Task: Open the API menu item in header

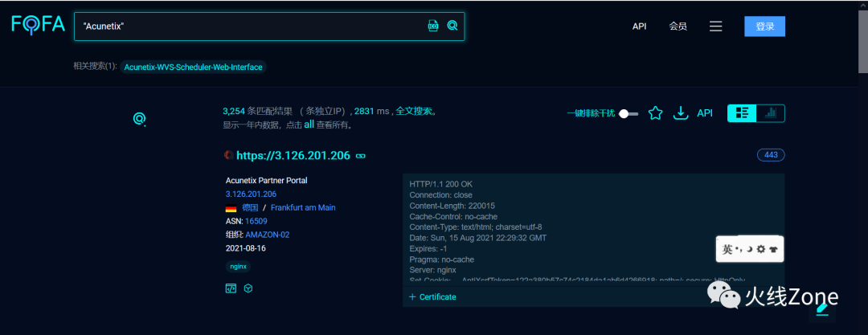Action: point(640,26)
